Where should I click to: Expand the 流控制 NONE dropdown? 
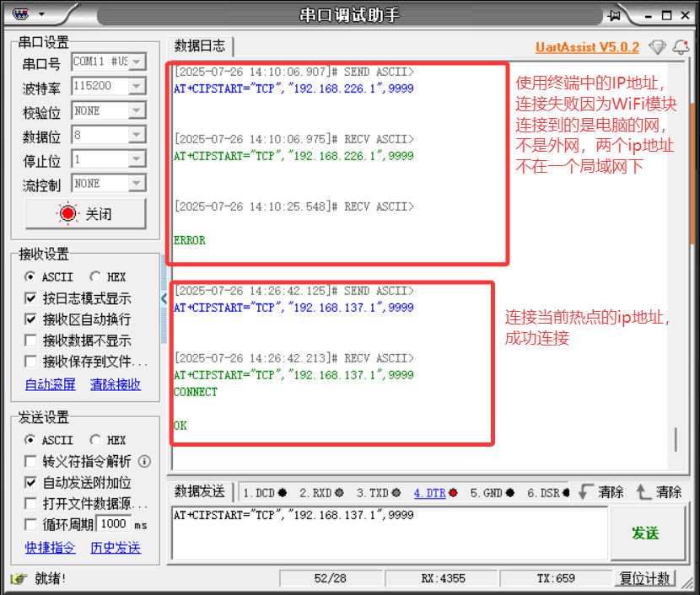click(x=137, y=184)
